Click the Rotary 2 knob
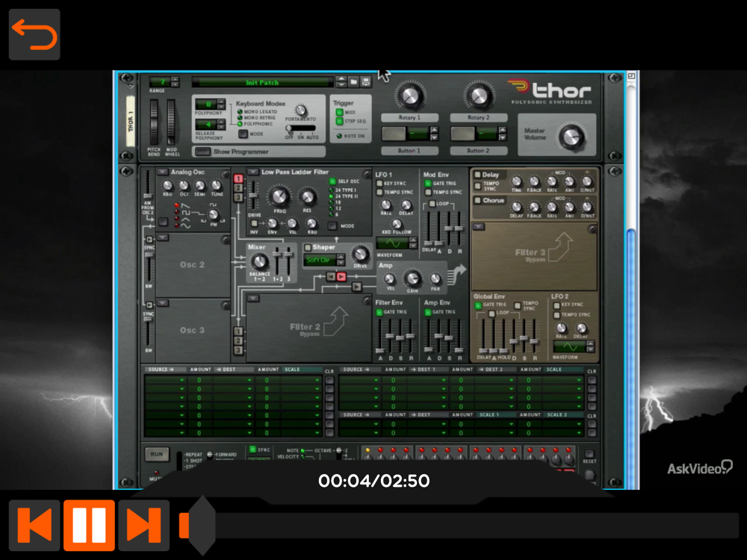 pos(479,96)
